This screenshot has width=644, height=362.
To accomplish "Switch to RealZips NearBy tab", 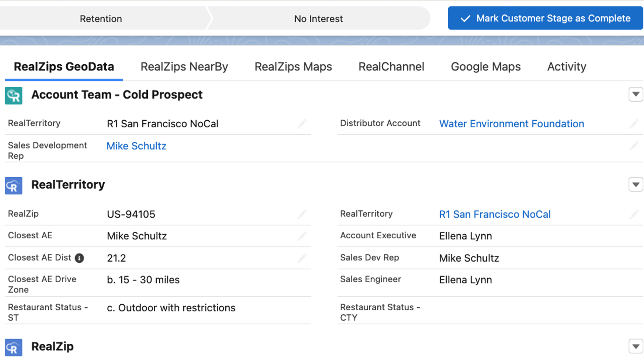I will point(184,66).
